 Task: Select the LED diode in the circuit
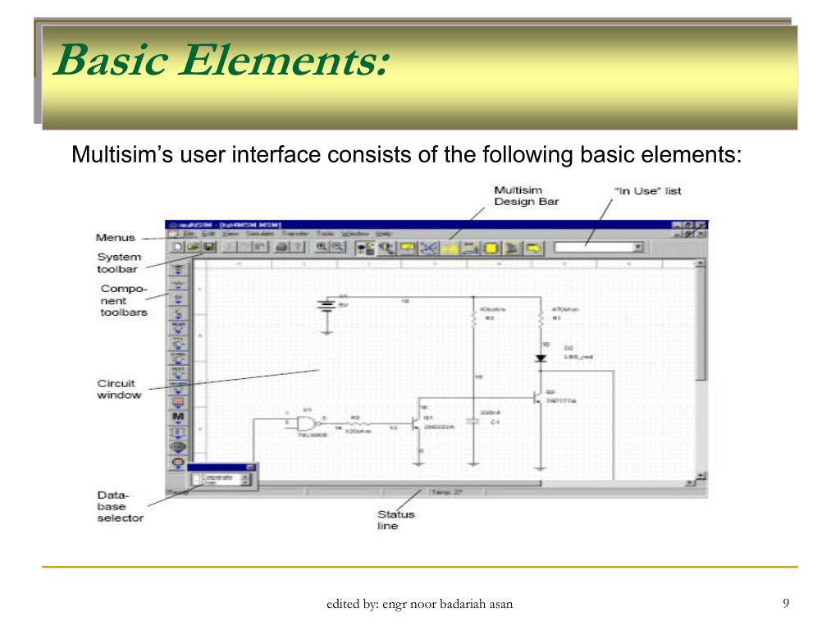coord(541,358)
